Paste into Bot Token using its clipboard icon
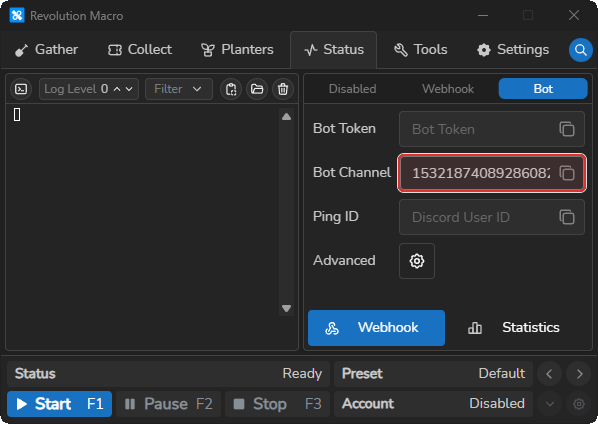This screenshot has height=424, width=598. coord(567,129)
